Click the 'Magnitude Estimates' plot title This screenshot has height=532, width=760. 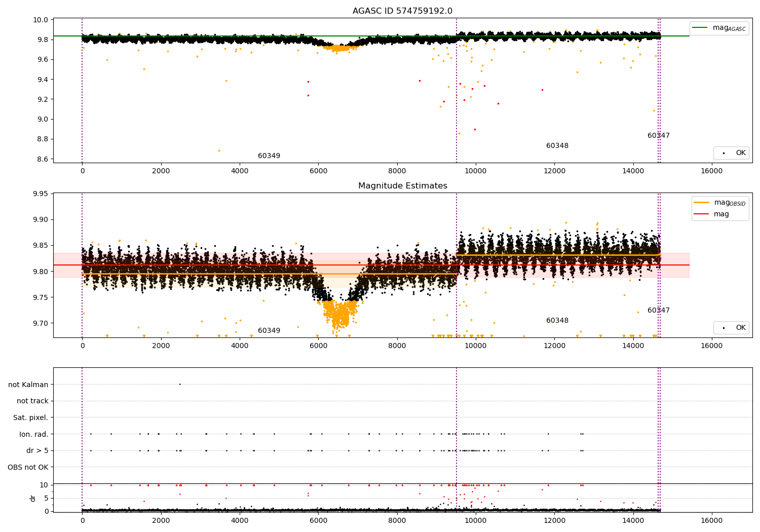[402, 186]
